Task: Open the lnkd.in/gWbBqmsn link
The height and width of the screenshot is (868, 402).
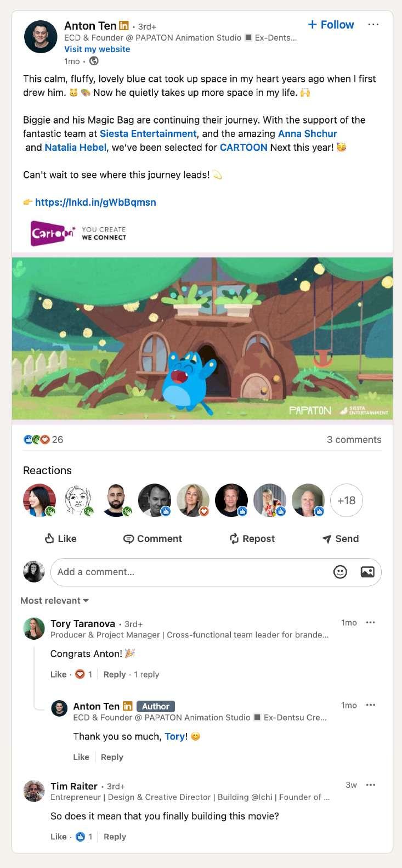Action: 95,202
